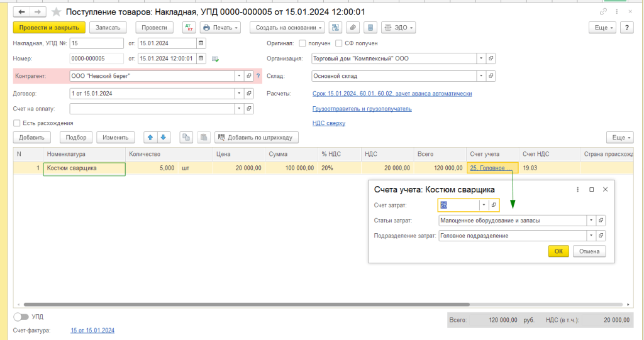Viewport: 644px width, 340px height.
Task: Open attached files paperclip icon
Action: [353, 28]
